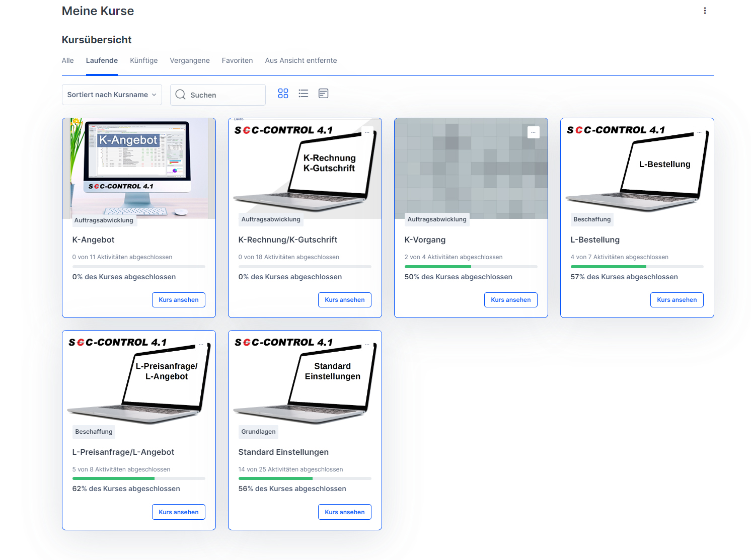Screen dimensions: 751x560
Task: Open page options three-dot menu
Action: (705, 11)
